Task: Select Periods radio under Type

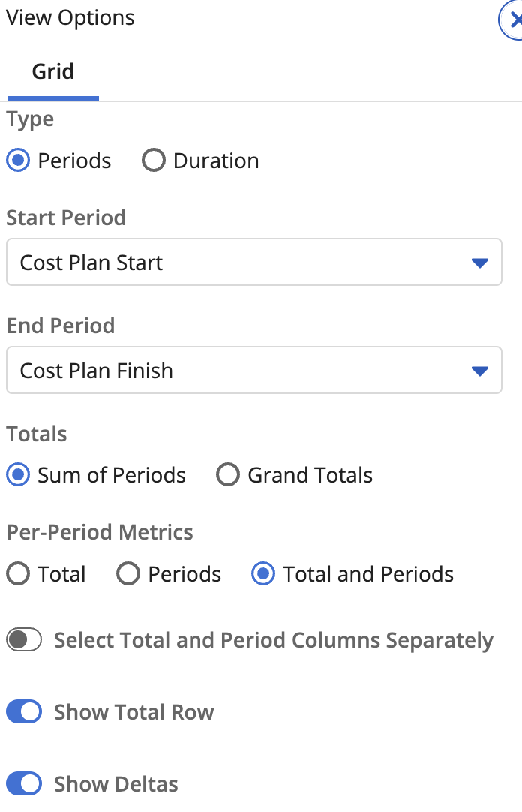Action: tap(18, 161)
